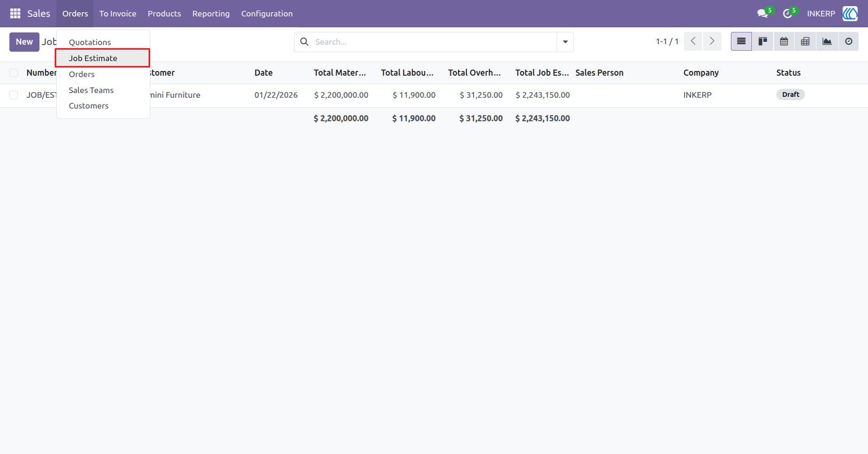Sort by the Status column header
Screen dimensions: 868x454
[x=788, y=73]
